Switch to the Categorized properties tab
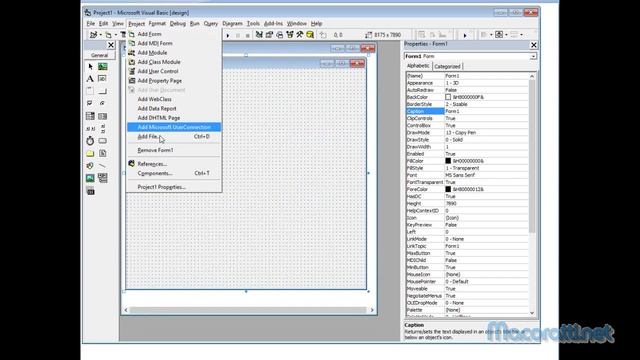This screenshot has height=360, width=640. [447, 67]
